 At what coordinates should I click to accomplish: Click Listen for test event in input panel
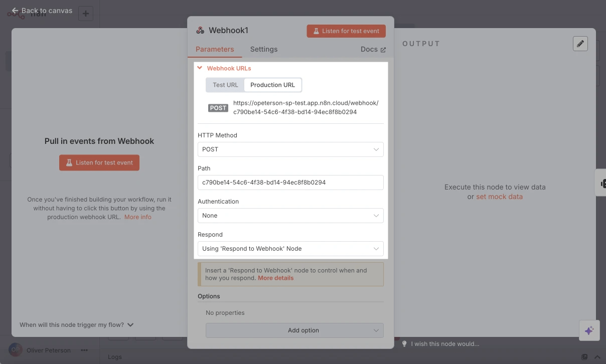tap(99, 162)
